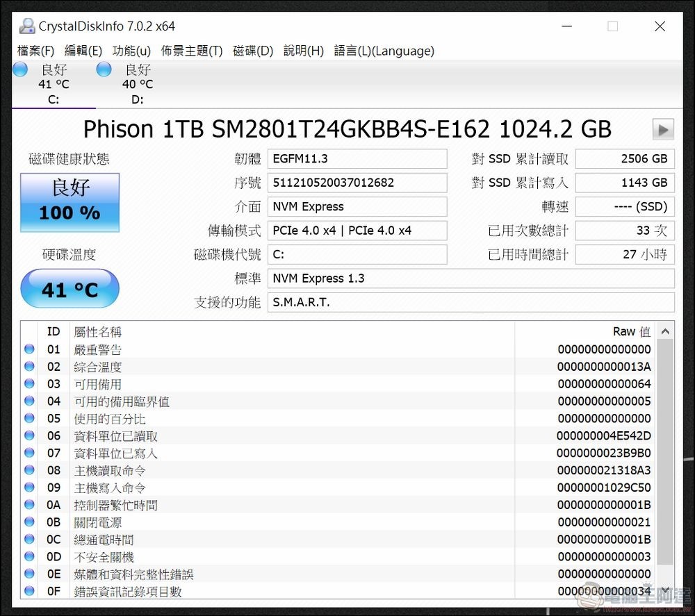Viewport: 695px width, 616px height.
Task: Click the serial number field 511210520037012682
Action: pyautogui.click(x=357, y=183)
